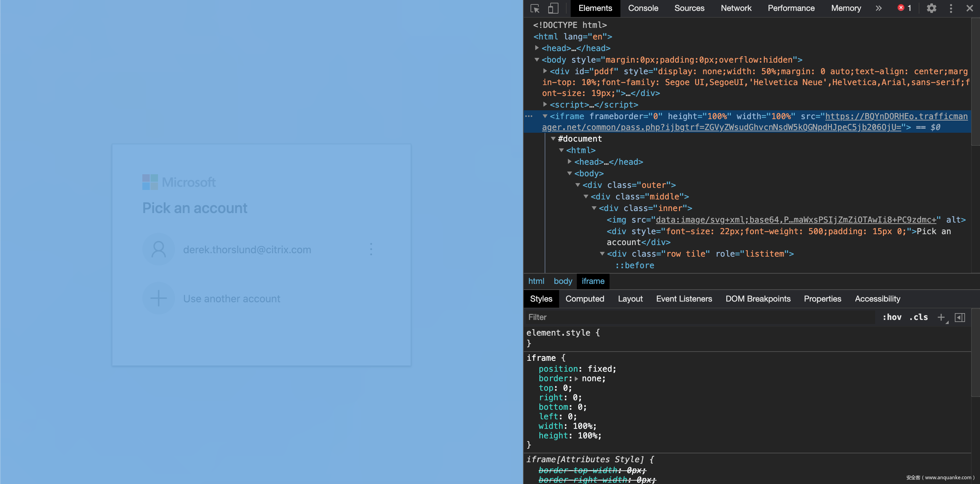Screen dimensions: 980x484
Task: Activate the inspect element picker icon
Action: click(535, 9)
